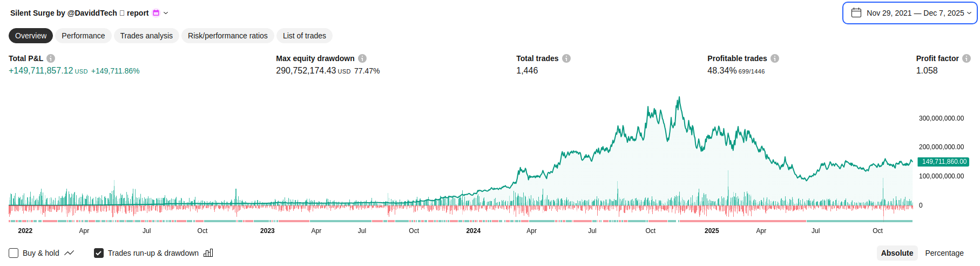
Task: Open Risk/performance ratios tab
Action: click(x=227, y=36)
